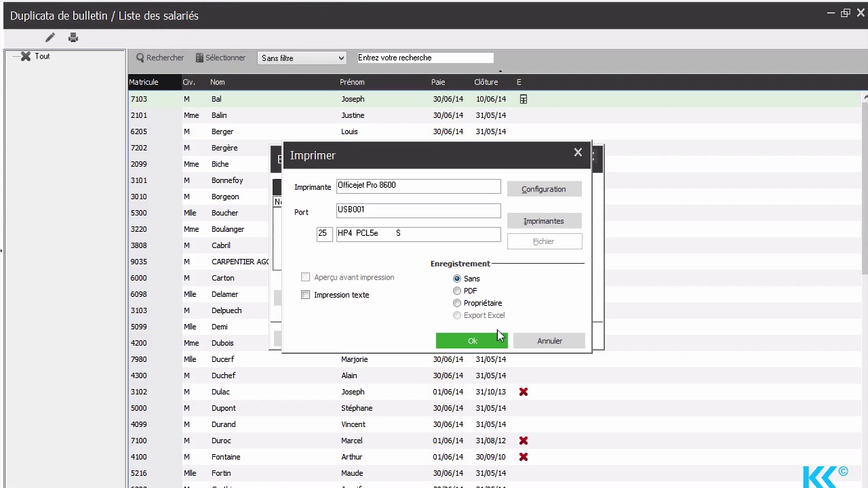Click matricule 7103 cell
868x488 pixels.
[139, 99]
